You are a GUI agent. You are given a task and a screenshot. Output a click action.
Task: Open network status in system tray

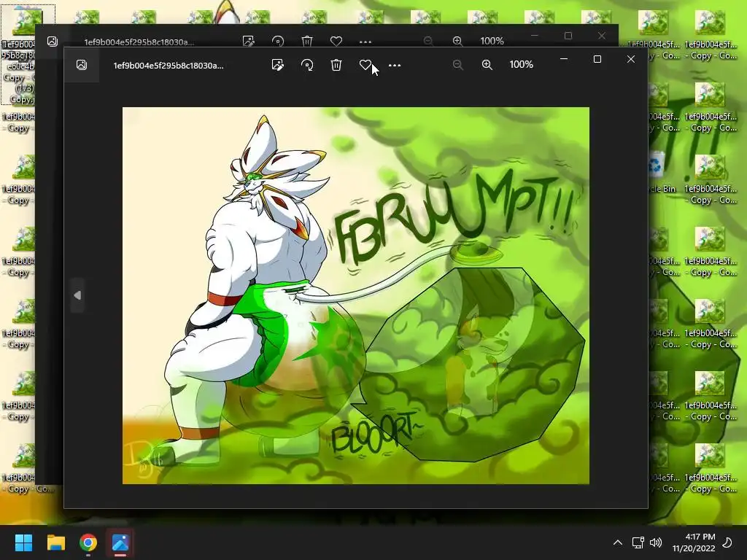point(638,542)
